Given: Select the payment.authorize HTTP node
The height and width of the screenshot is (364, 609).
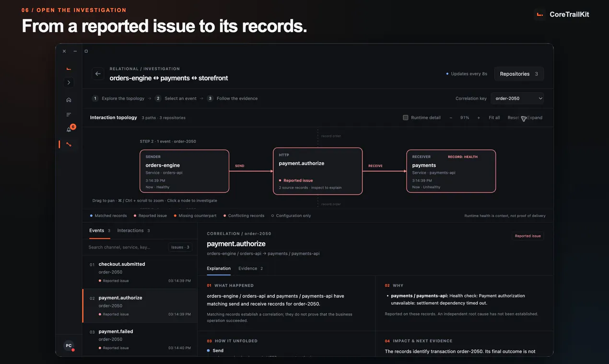Looking at the screenshot, I should 317,171.
